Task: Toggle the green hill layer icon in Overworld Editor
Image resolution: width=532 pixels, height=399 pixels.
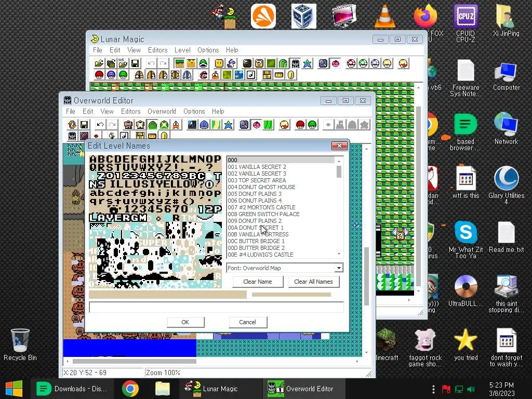Action: tap(152, 125)
